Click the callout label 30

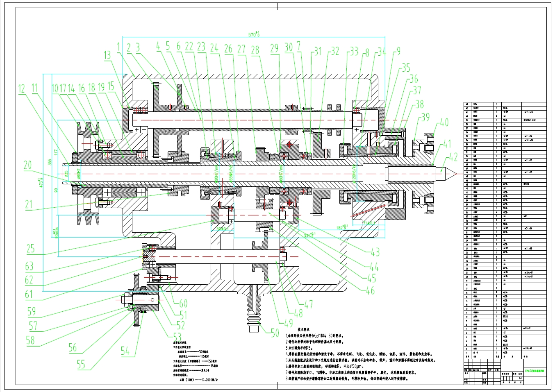point(289,47)
